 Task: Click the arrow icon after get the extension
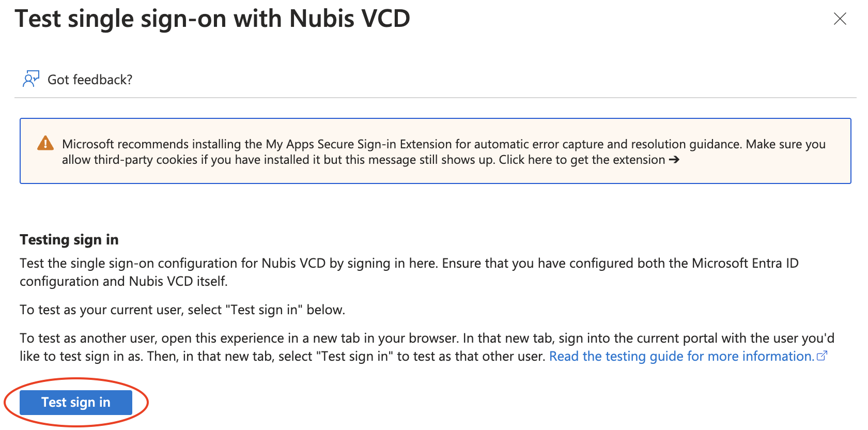click(674, 160)
